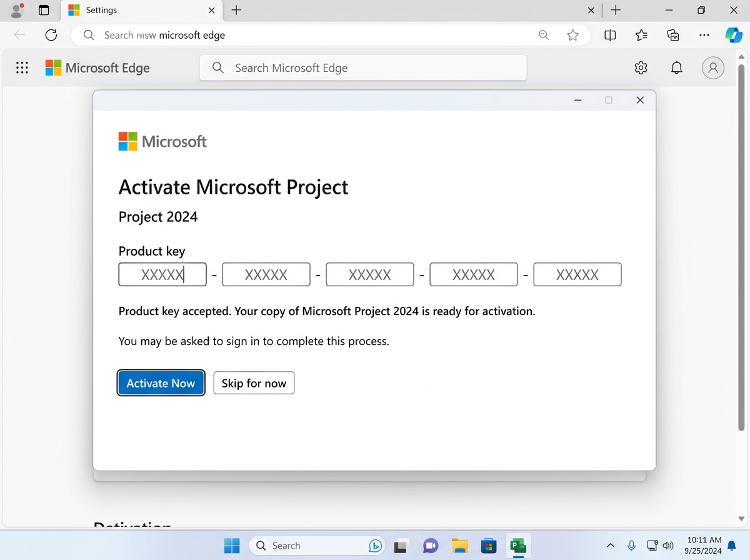Show hidden tray icons chevron

(611, 546)
